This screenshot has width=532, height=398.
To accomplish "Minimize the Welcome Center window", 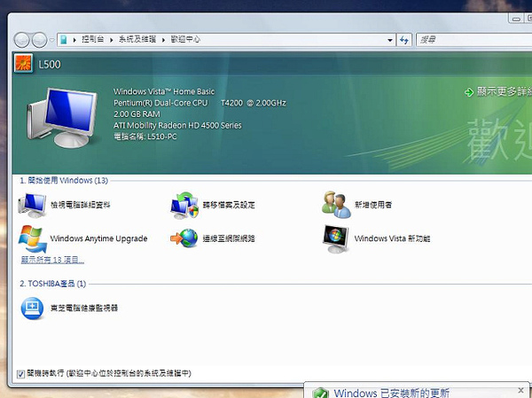I will tap(516, 19).
